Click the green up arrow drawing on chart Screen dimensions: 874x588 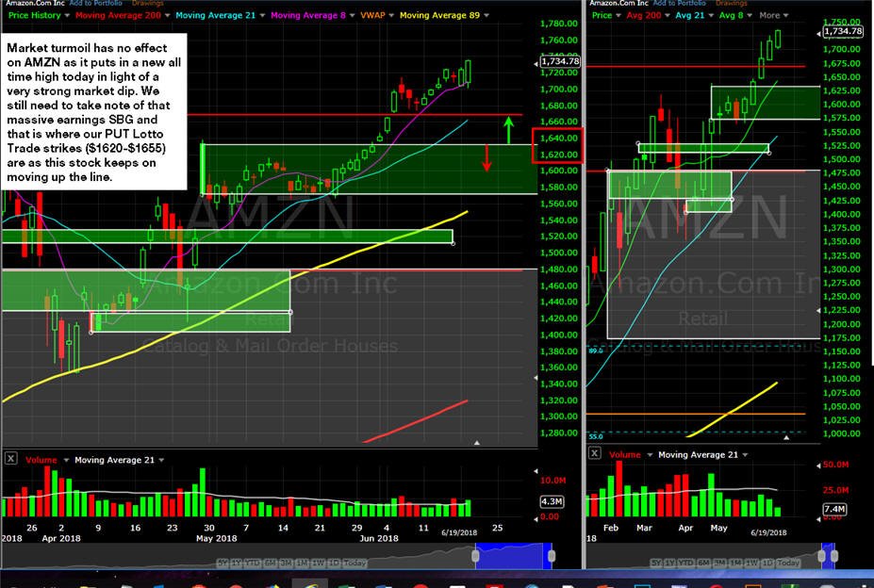point(508,130)
